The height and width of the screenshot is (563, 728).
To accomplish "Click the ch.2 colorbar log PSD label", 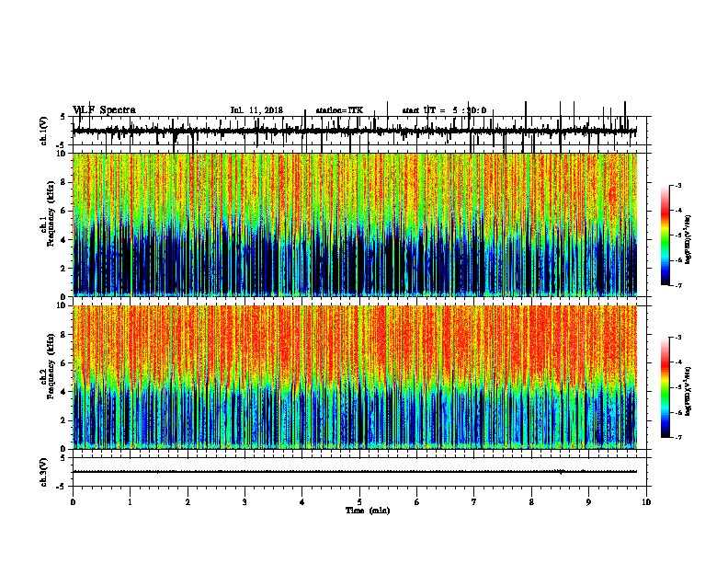I will coord(688,391).
